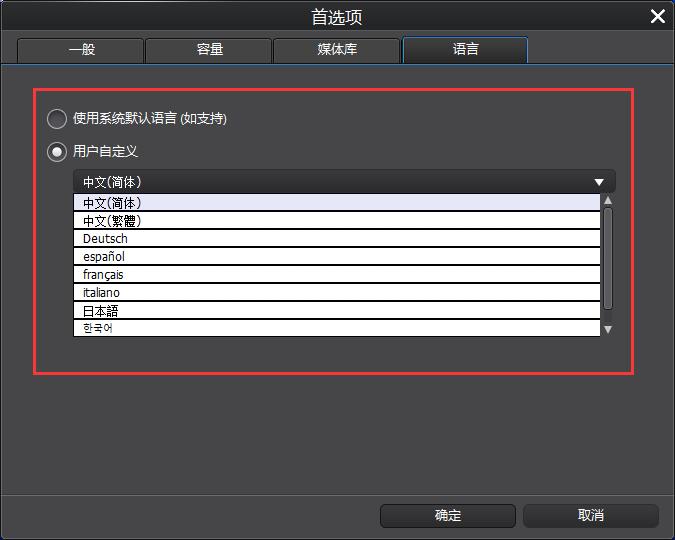Select the 语言 tab
Image resolution: width=675 pixels, height=540 pixels.
465,50
